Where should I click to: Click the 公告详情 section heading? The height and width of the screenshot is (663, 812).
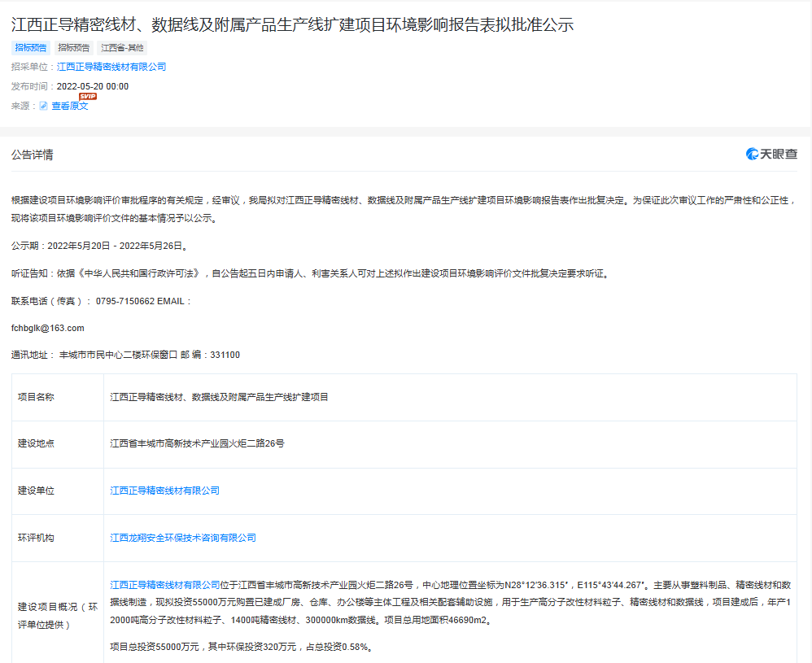tap(32, 155)
